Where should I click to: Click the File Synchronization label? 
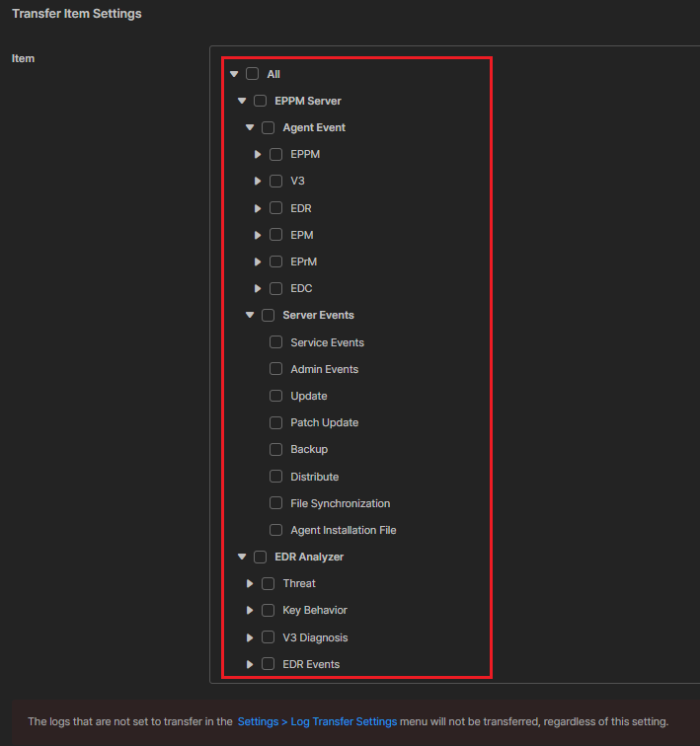[341, 503]
